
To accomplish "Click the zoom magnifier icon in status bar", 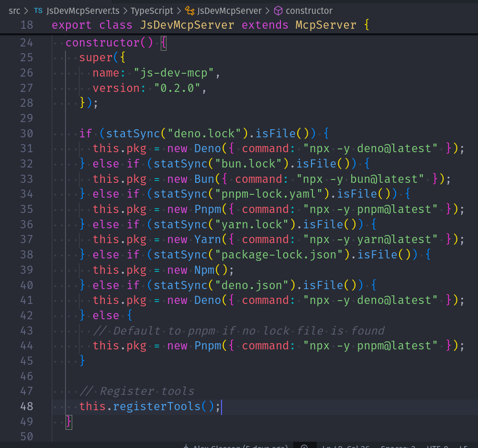I will point(304,446).
